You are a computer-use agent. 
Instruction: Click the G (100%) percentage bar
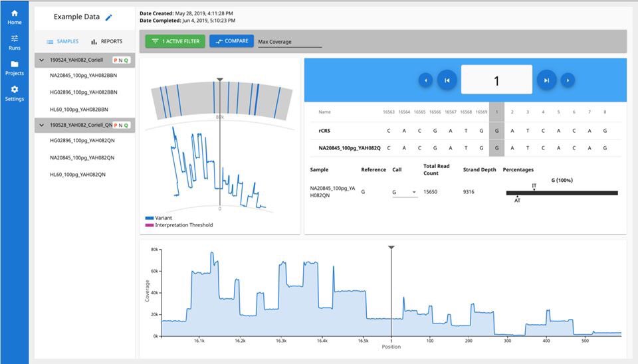(x=562, y=193)
